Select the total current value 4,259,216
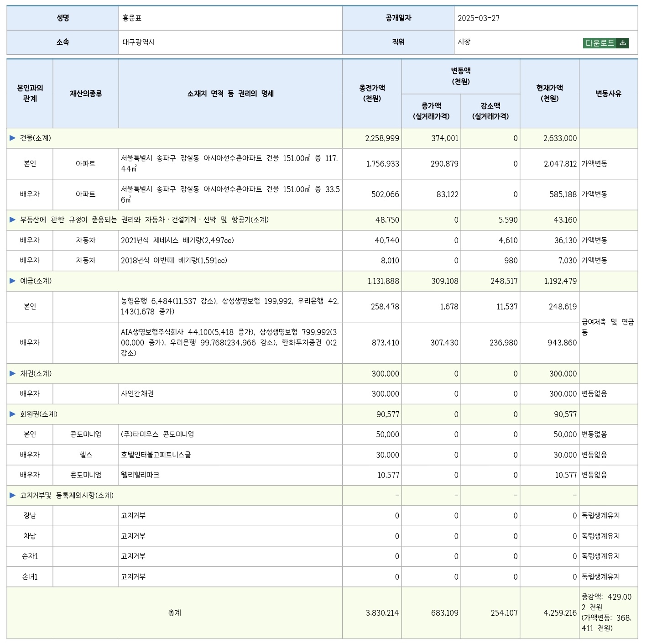The image size is (657, 644). [x=560, y=613]
